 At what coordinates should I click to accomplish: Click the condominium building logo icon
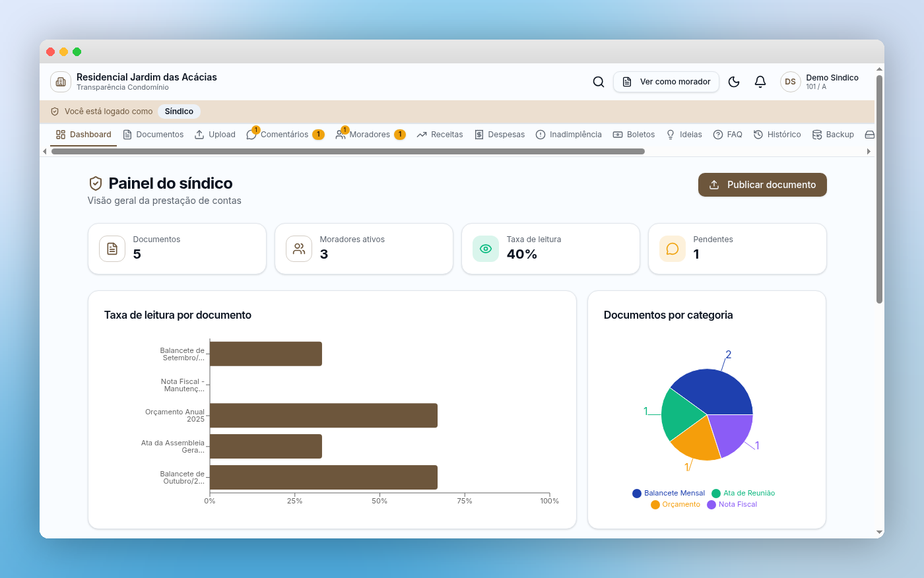point(61,82)
